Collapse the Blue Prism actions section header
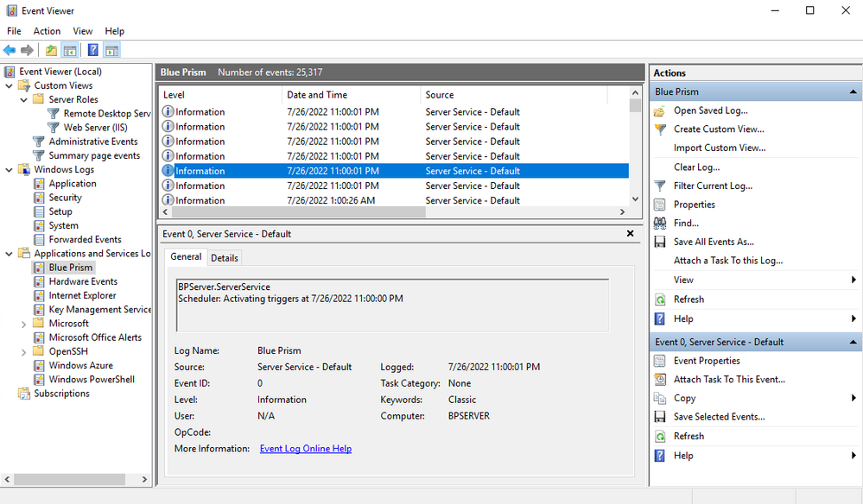Viewport: 863px width, 504px height. [x=853, y=91]
